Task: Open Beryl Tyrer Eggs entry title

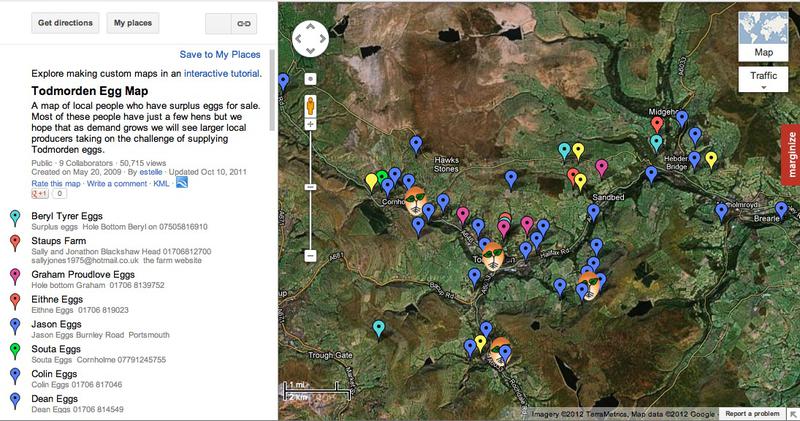Action: [x=67, y=216]
